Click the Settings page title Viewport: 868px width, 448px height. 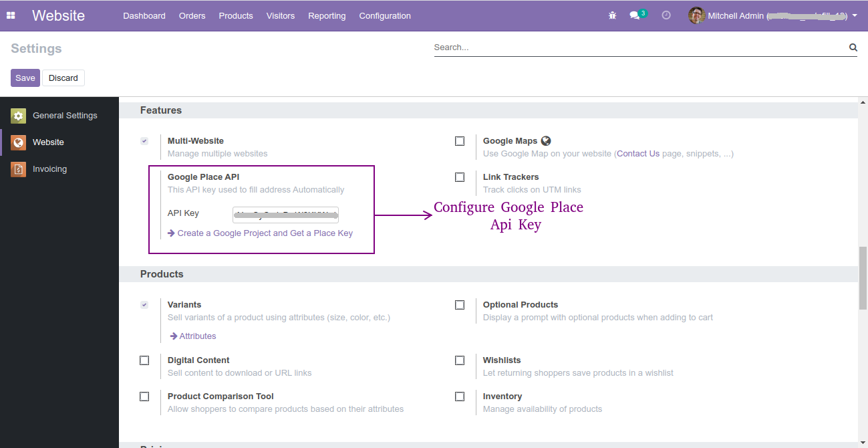36,49
